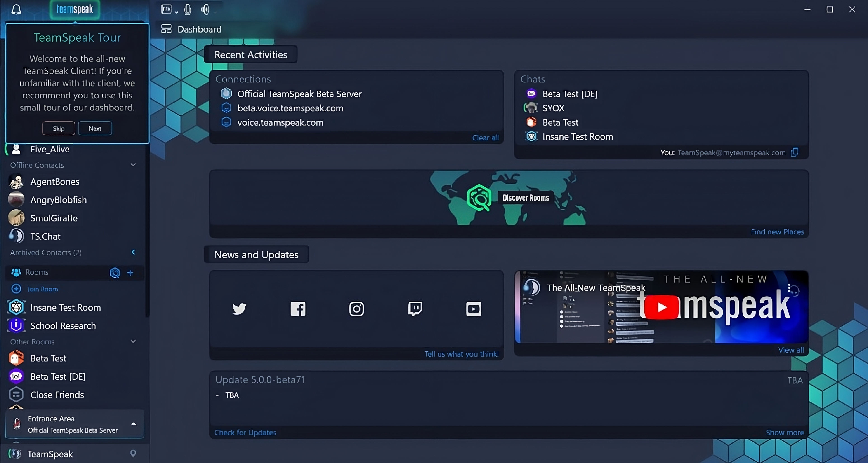Image resolution: width=868 pixels, height=463 pixels.
Task: Open Beta Test [DE] chat
Action: pyautogui.click(x=569, y=94)
